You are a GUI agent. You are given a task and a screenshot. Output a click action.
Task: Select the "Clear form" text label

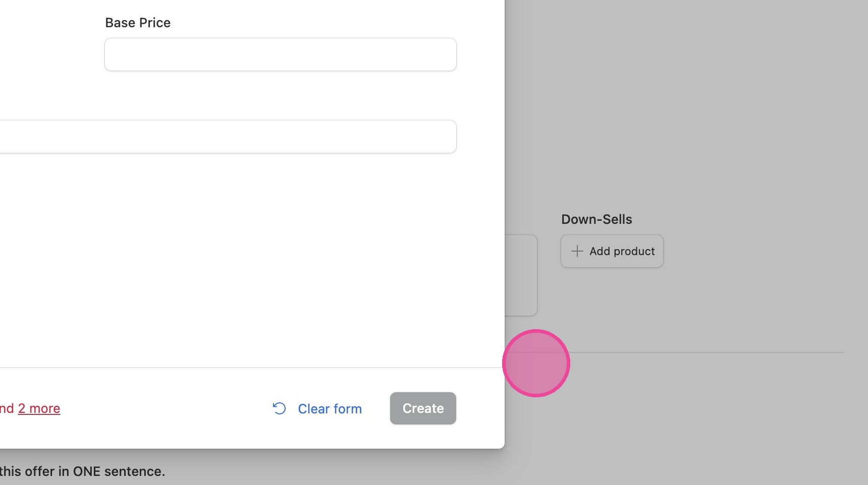click(330, 409)
